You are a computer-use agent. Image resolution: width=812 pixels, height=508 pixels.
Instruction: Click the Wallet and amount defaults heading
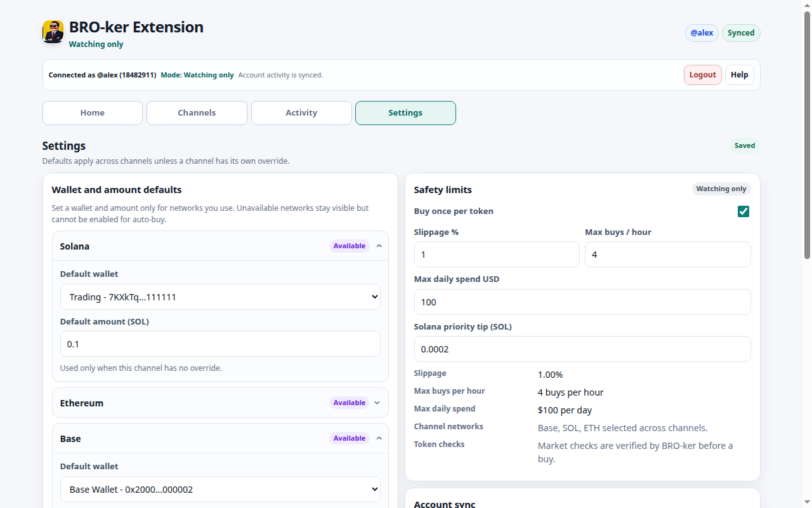(117, 190)
